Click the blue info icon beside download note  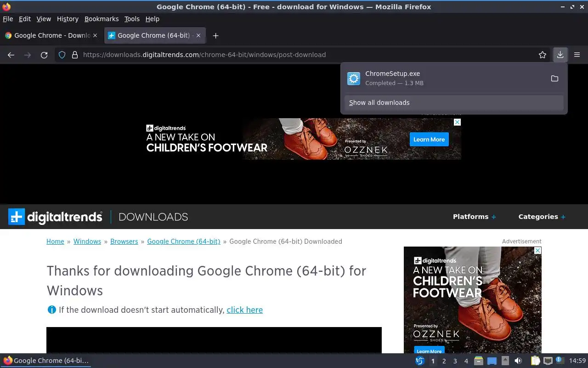pyautogui.click(x=51, y=310)
